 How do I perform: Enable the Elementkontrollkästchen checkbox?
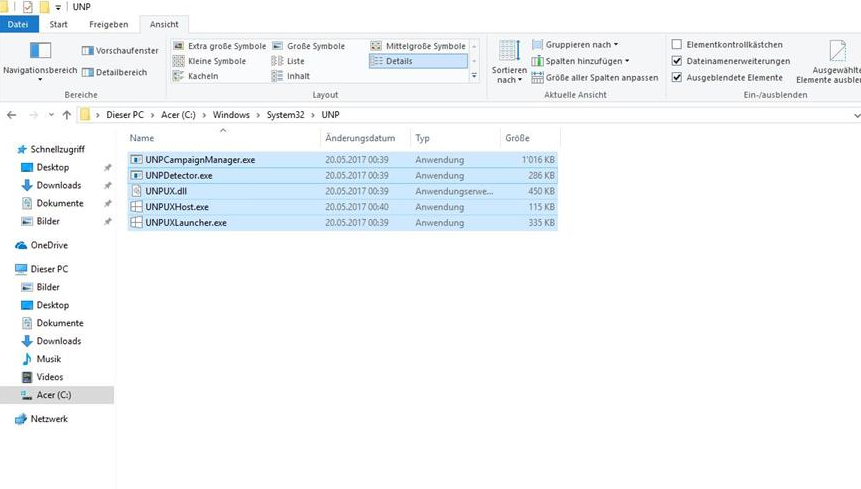677,45
